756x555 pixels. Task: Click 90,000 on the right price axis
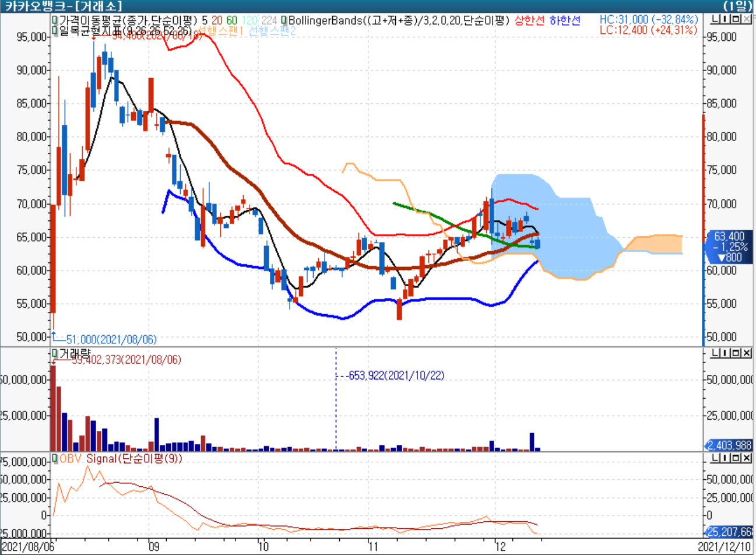coord(721,70)
